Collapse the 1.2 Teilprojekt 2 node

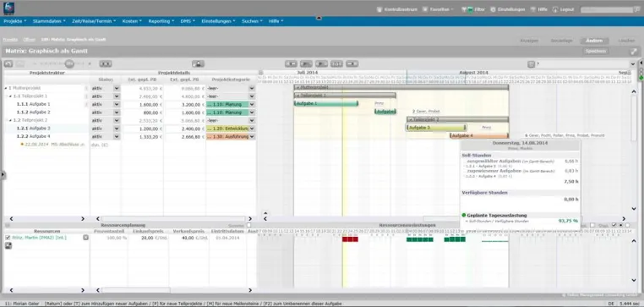tap(10, 120)
